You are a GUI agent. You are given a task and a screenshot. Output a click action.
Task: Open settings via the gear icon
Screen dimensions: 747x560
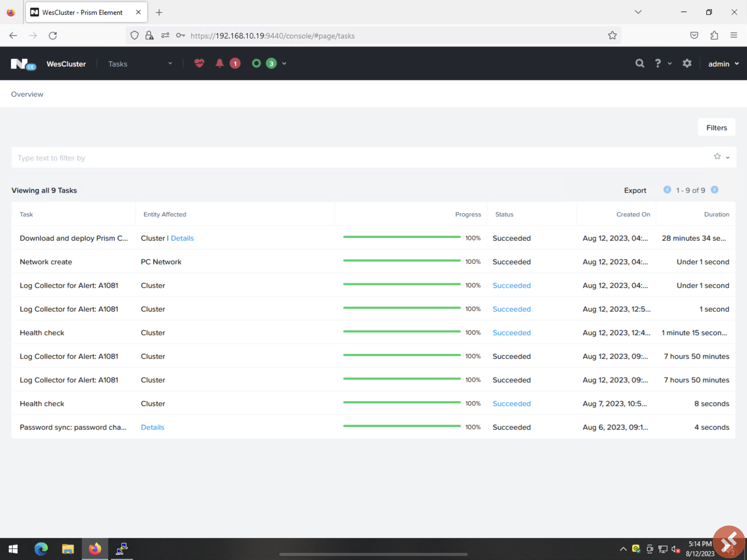(687, 63)
